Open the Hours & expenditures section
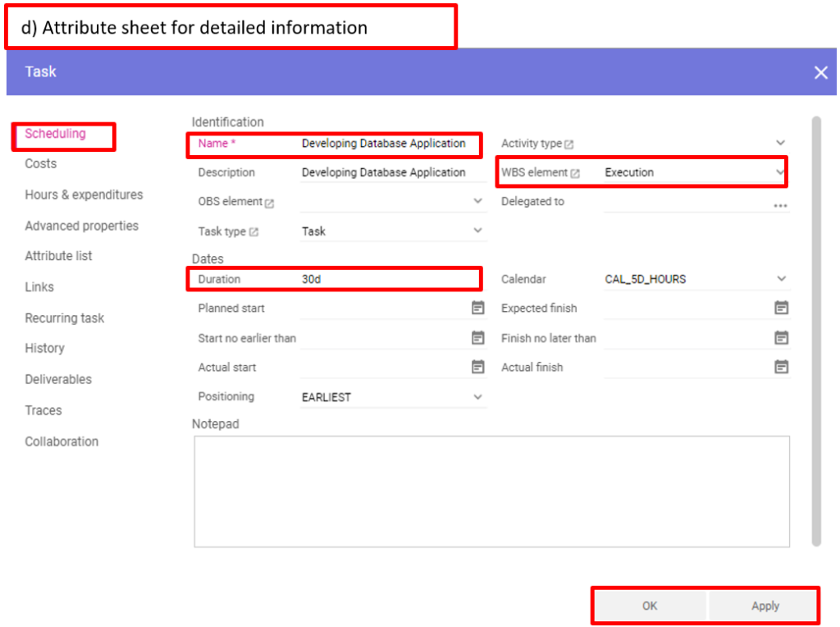Screen dimensions: 840x627 pyautogui.click(x=84, y=195)
